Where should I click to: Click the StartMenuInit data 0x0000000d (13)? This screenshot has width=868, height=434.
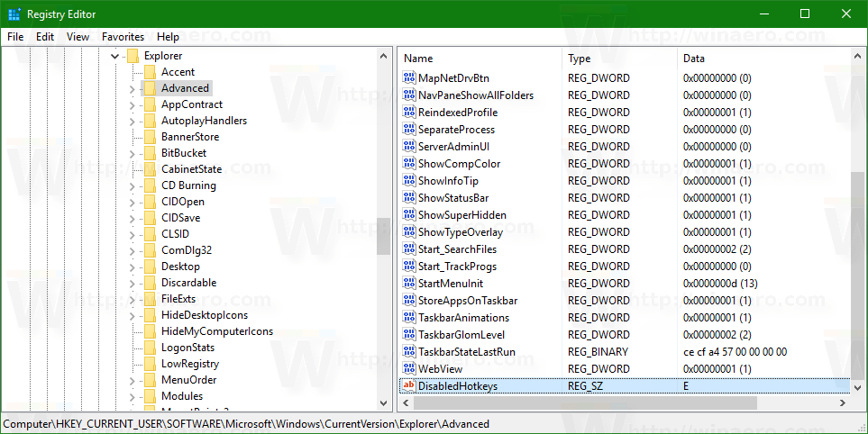[720, 284]
